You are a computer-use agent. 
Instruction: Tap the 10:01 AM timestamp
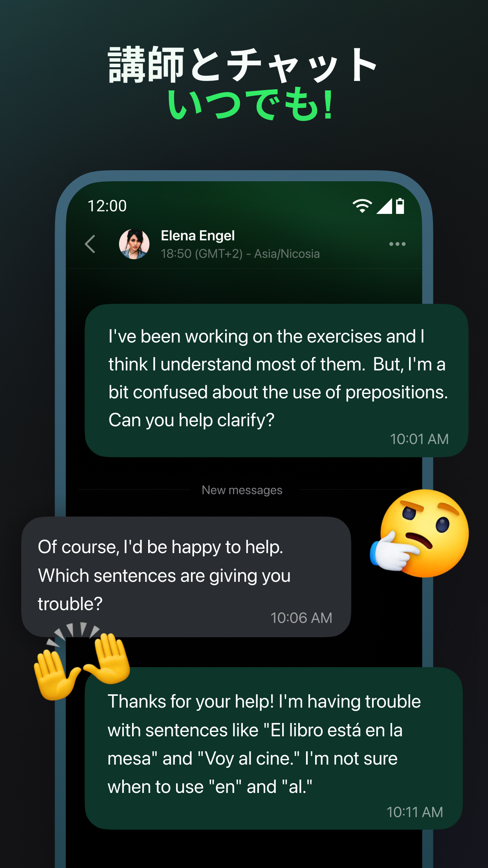point(419,439)
